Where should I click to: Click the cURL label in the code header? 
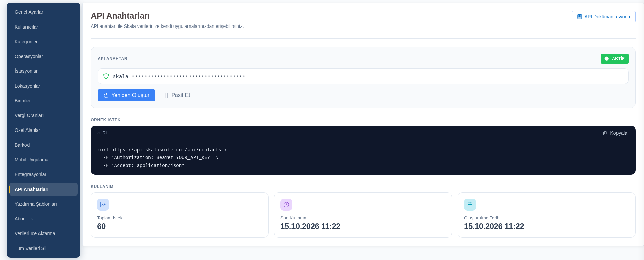103,133
